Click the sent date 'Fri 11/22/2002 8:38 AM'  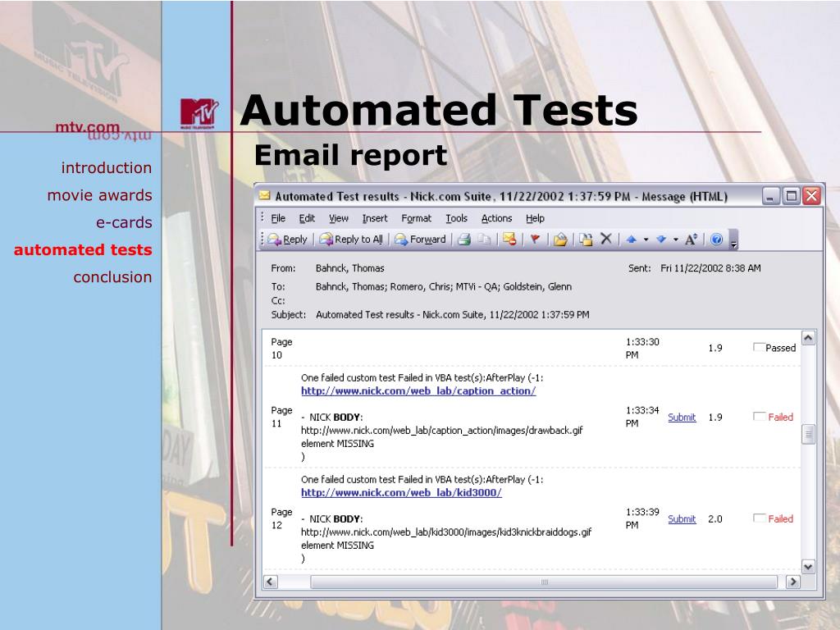(x=710, y=268)
